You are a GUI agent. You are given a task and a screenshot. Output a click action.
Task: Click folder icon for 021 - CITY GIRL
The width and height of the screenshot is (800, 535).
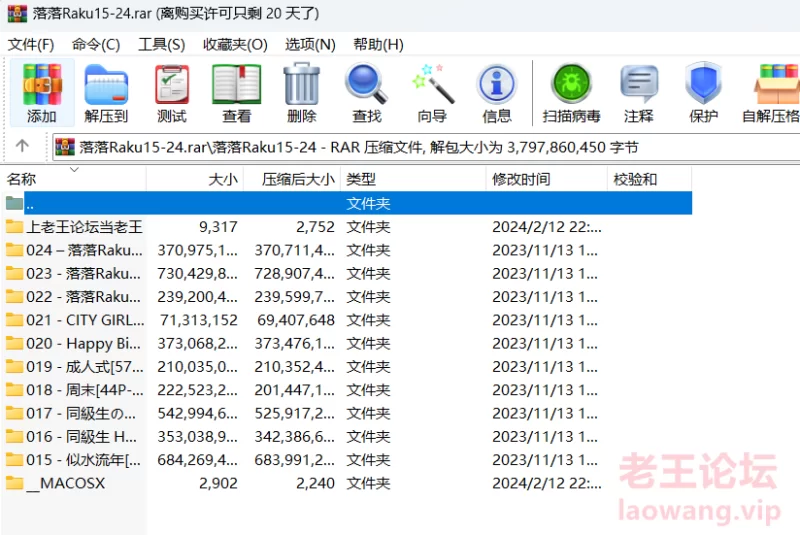(x=14, y=320)
